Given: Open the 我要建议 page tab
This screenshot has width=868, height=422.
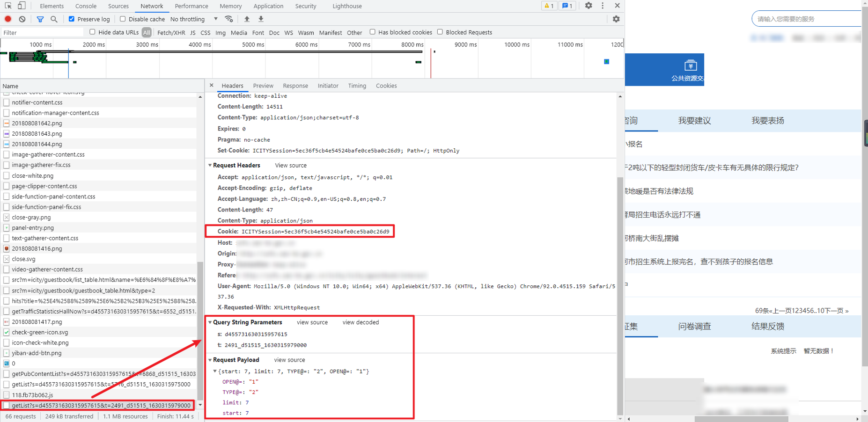Looking at the screenshot, I should coord(694,121).
